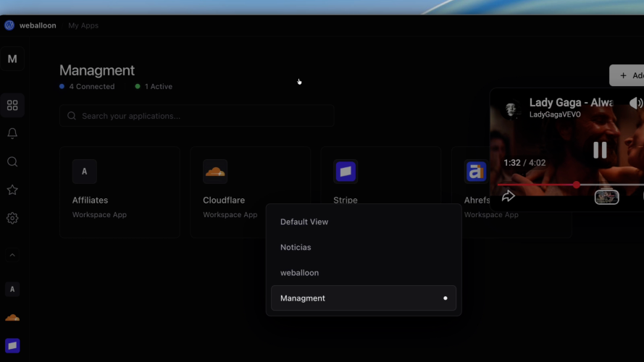Screen dimensions: 644x362
Task: Click the Affiliates card title
Action: point(90,201)
